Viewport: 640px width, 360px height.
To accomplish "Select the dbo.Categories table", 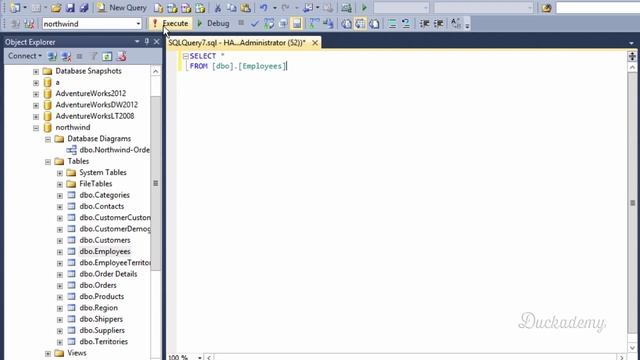I will point(104,195).
